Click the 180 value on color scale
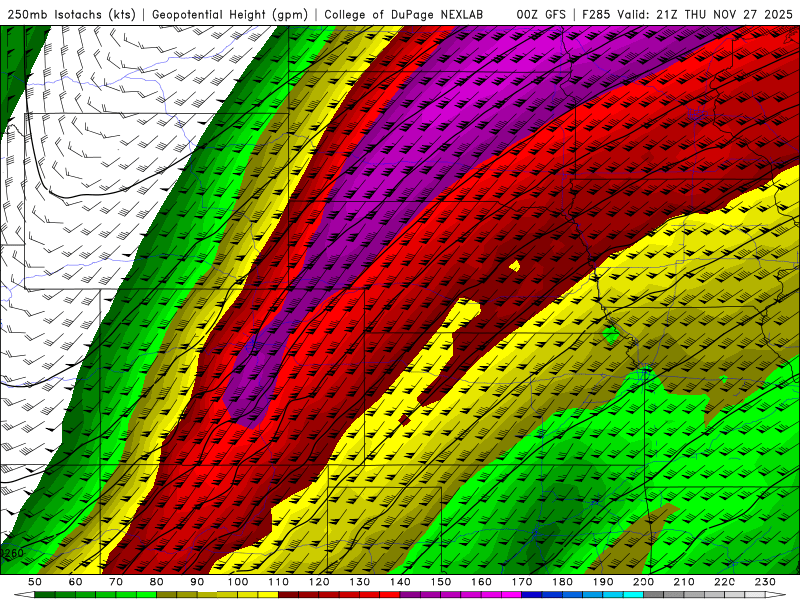Viewport: 800px width, 600px height. pos(562,582)
